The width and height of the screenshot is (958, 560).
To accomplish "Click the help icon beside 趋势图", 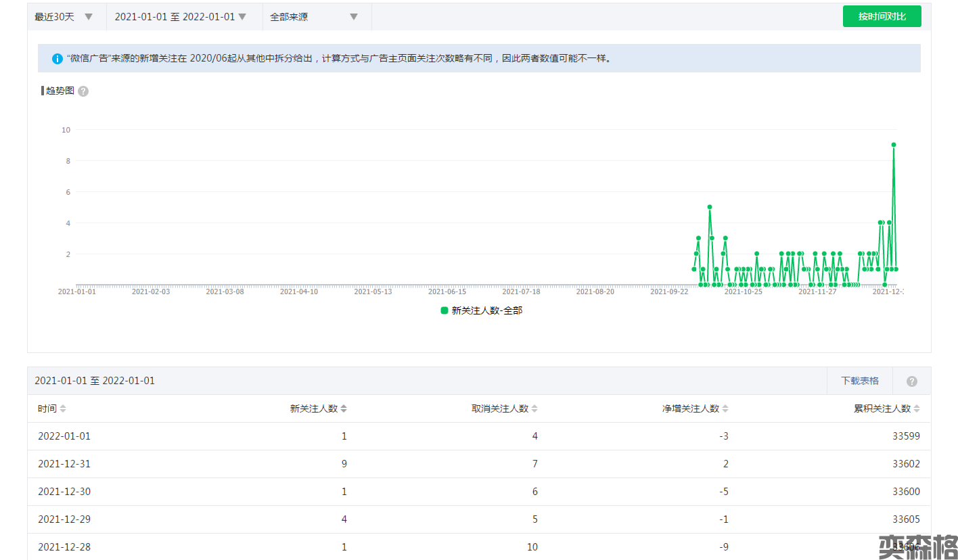I will pos(83,91).
